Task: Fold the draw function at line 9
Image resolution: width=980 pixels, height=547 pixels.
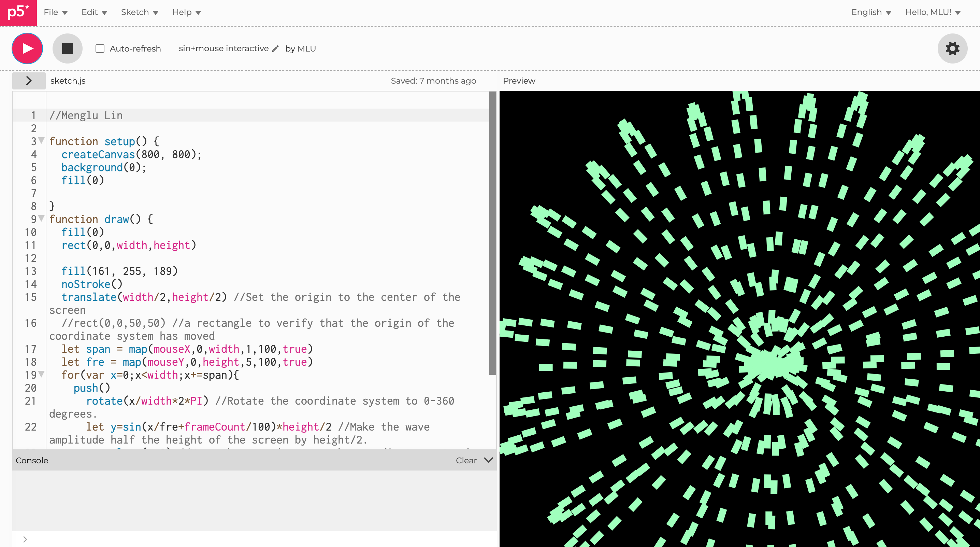Action: point(42,219)
